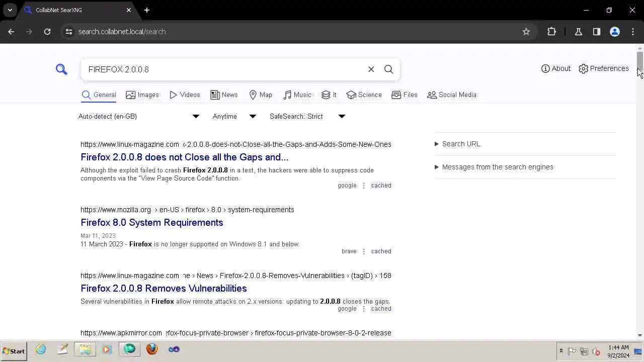Open the Chrome three-dot menu
Viewport: 644px width, 362px height.
coord(633,32)
